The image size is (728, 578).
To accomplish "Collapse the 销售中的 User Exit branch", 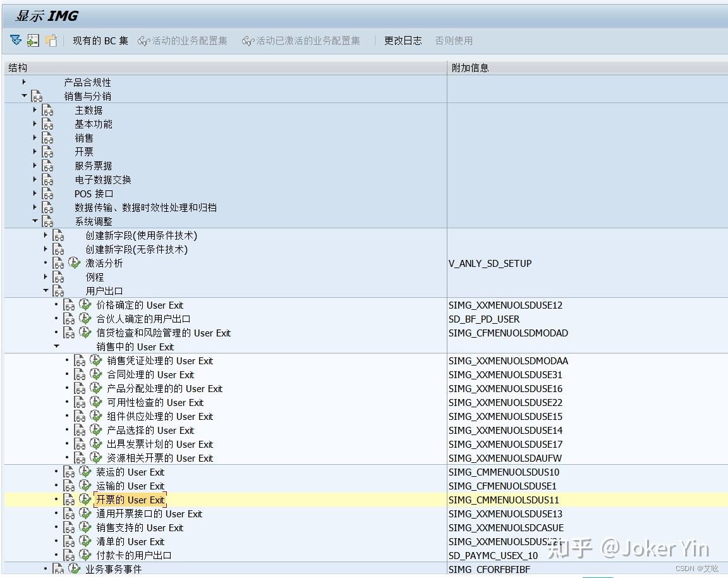I will pyautogui.click(x=57, y=347).
